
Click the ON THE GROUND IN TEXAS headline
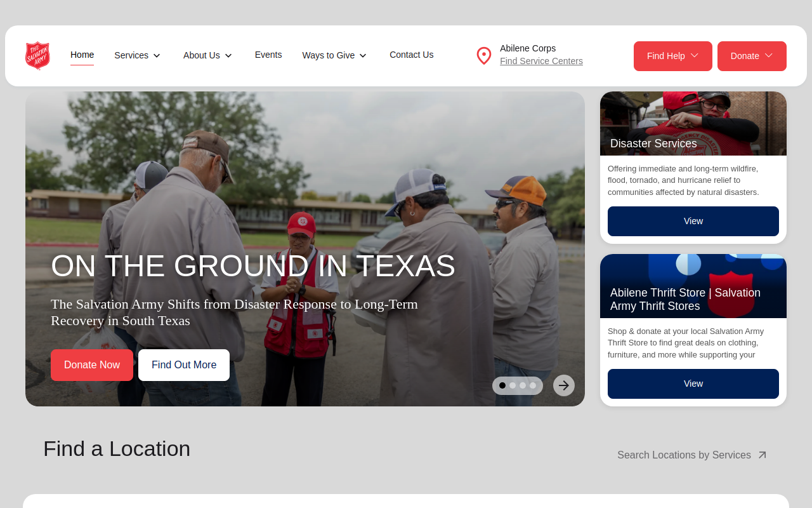click(253, 265)
